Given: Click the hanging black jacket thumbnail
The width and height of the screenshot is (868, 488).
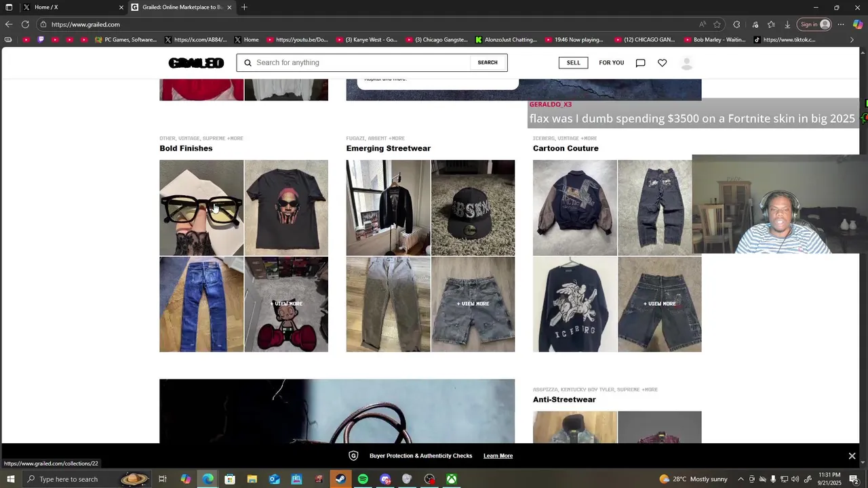Looking at the screenshot, I should click(388, 207).
